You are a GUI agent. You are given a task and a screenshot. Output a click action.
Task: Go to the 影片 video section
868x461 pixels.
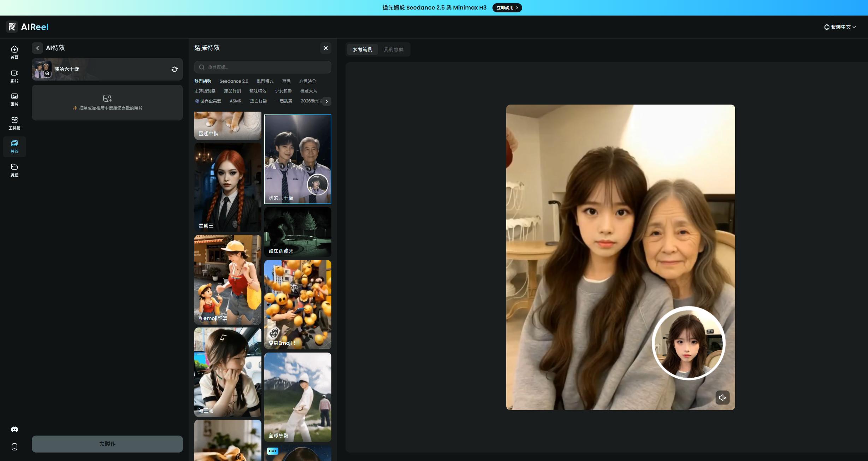coord(14,76)
